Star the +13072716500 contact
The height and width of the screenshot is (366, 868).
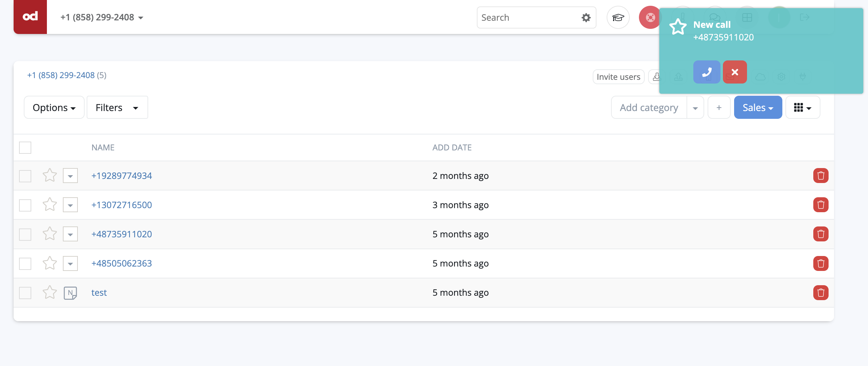point(50,205)
